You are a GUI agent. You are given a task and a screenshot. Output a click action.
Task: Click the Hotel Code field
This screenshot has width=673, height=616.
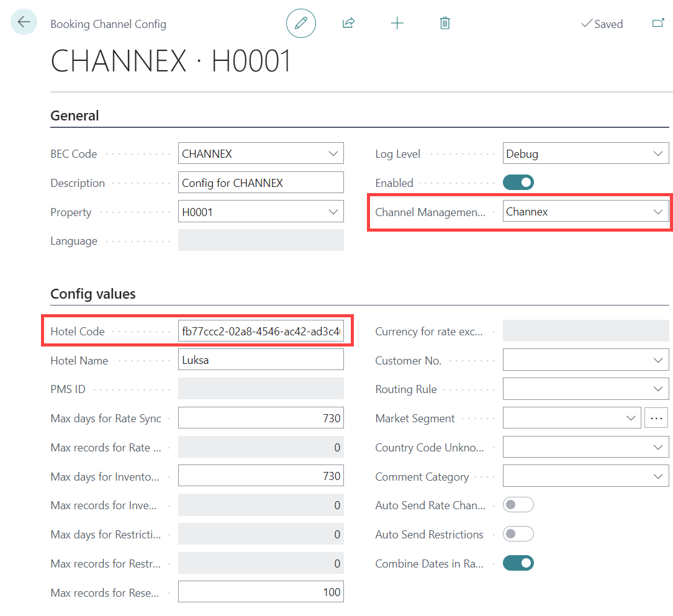pos(261,331)
